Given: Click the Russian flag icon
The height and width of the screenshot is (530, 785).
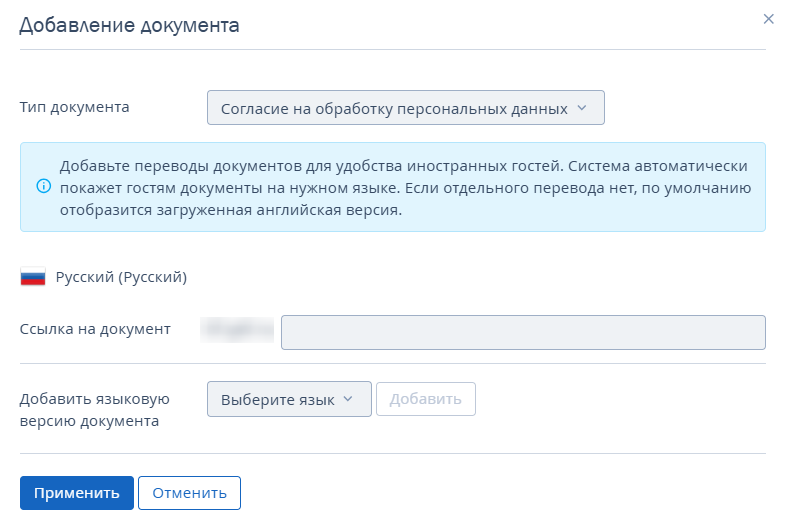Looking at the screenshot, I should coord(33,277).
